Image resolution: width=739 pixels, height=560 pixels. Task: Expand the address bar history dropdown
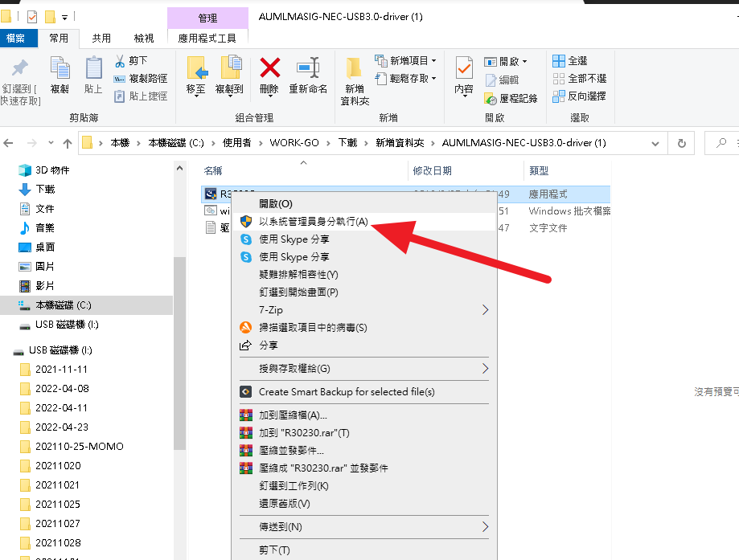click(x=655, y=143)
